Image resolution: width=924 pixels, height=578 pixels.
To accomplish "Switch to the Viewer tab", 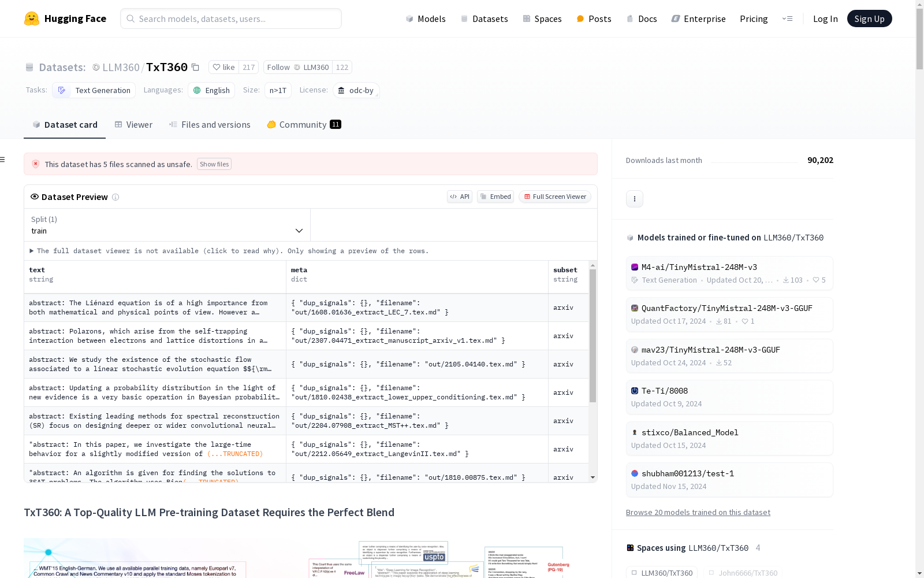I will 133,125.
